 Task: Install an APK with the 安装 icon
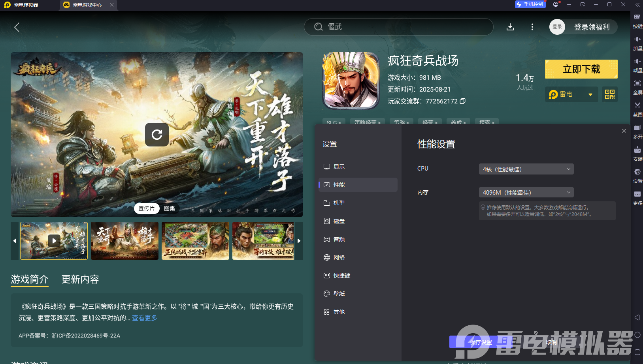637,154
